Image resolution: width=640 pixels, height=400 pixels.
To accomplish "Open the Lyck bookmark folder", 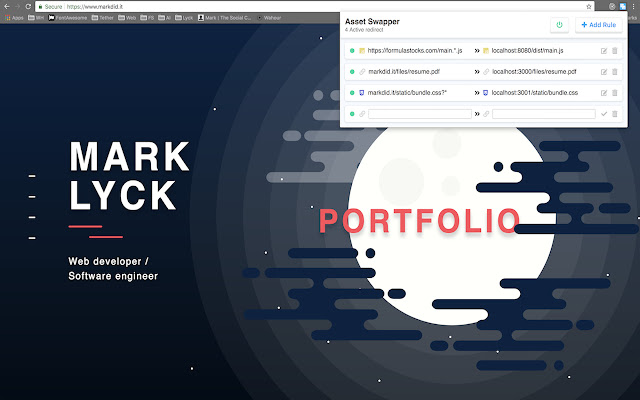I will pyautogui.click(x=184, y=18).
